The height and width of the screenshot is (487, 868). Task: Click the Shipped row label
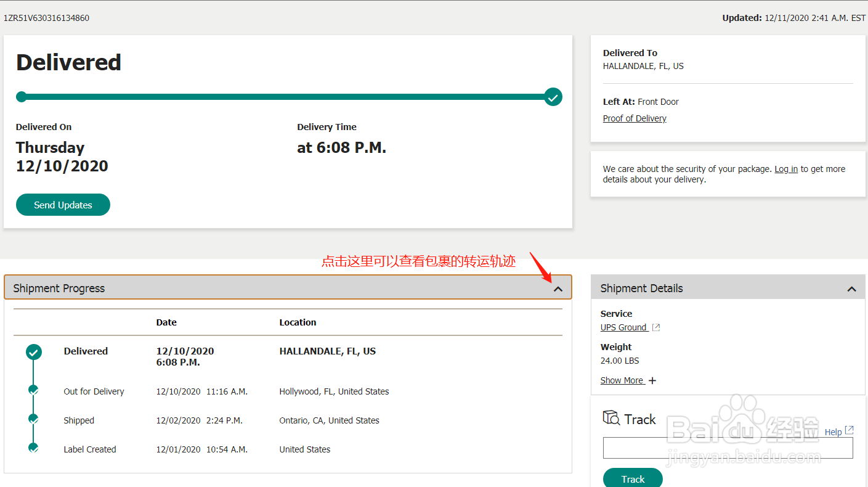click(x=79, y=420)
